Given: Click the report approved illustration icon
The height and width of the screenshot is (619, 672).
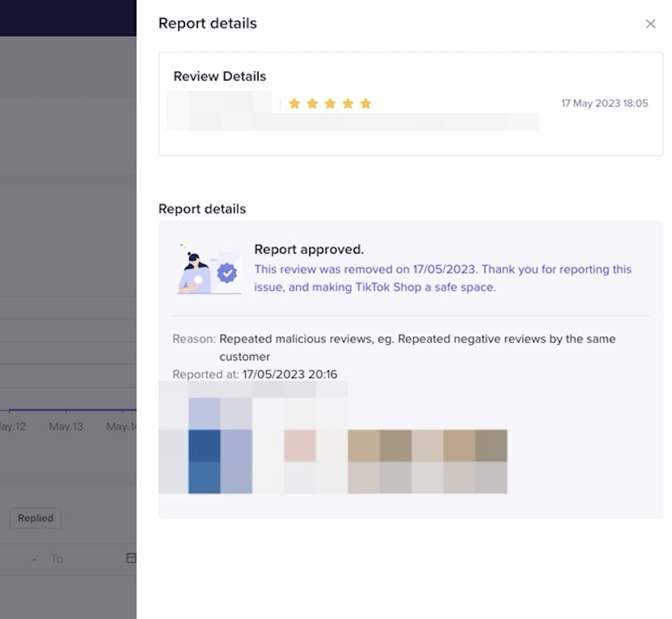Looking at the screenshot, I should point(209,270).
